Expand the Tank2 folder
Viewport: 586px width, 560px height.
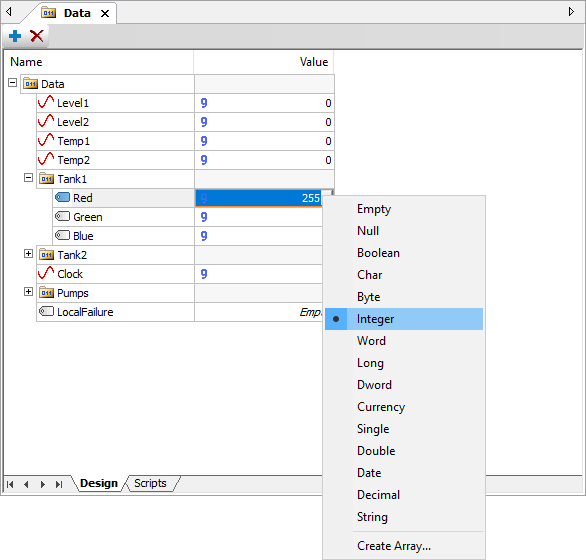click(28, 253)
